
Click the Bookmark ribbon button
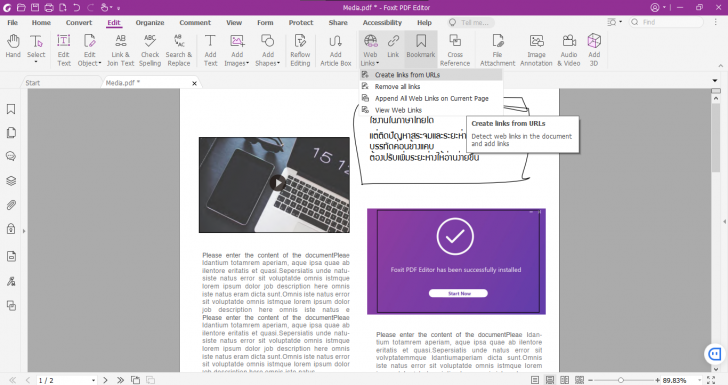click(421, 46)
